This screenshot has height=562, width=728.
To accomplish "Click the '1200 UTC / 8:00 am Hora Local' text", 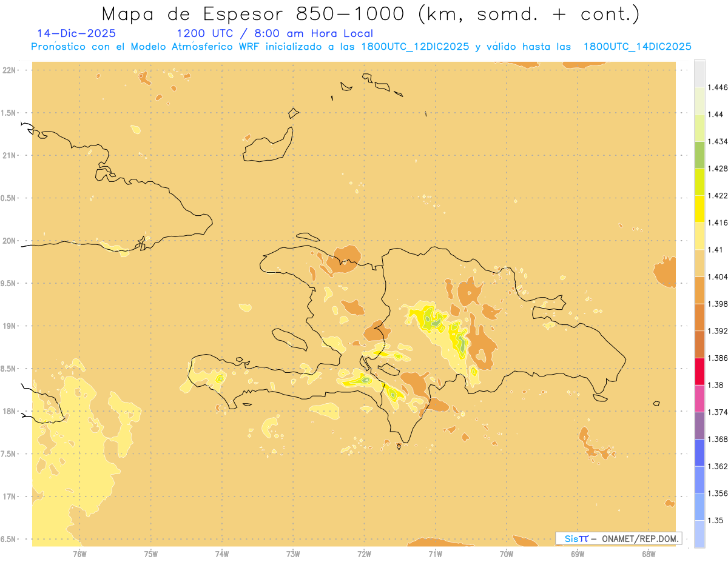I will pyautogui.click(x=275, y=33).
